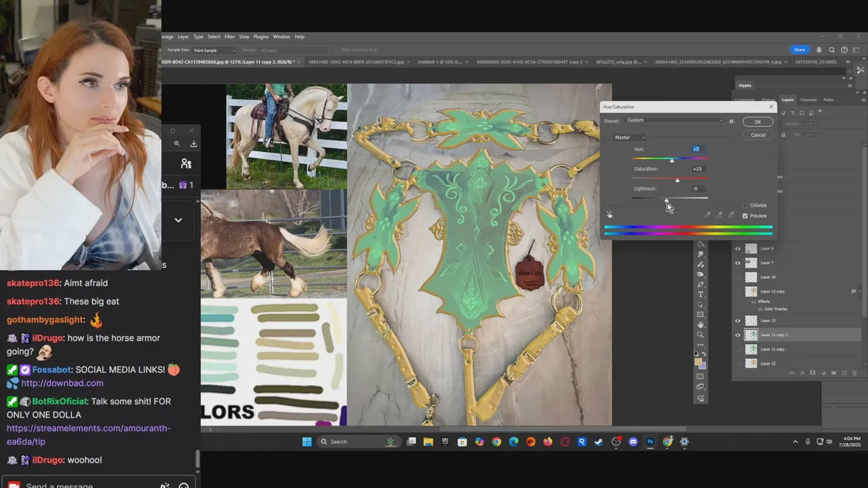Collapse effects arrow on Layer 13 copy
The width and height of the screenshot is (868, 488).
[x=859, y=291]
